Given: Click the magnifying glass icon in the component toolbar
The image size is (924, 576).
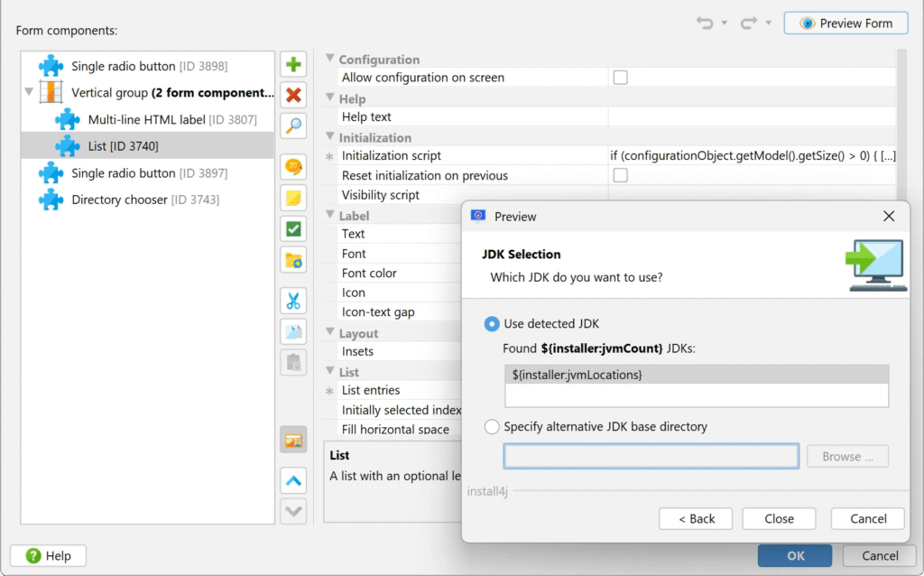Looking at the screenshot, I should tap(293, 125).
